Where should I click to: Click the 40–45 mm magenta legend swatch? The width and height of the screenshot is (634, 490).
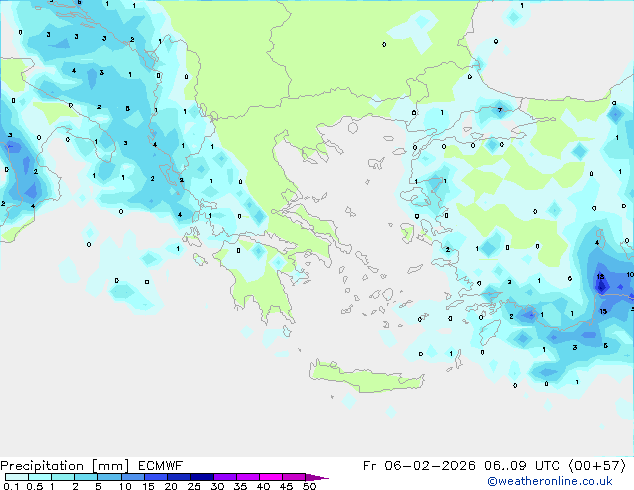[x=271, y=477]
